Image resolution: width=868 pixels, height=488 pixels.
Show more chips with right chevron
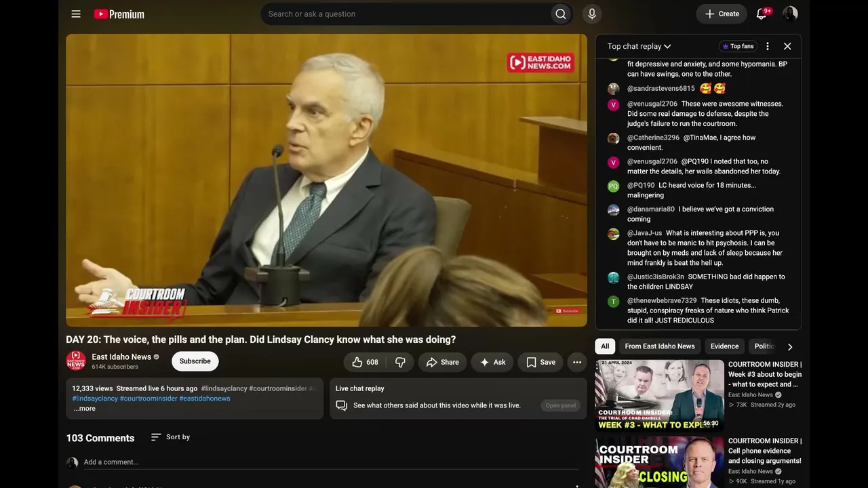790,346
